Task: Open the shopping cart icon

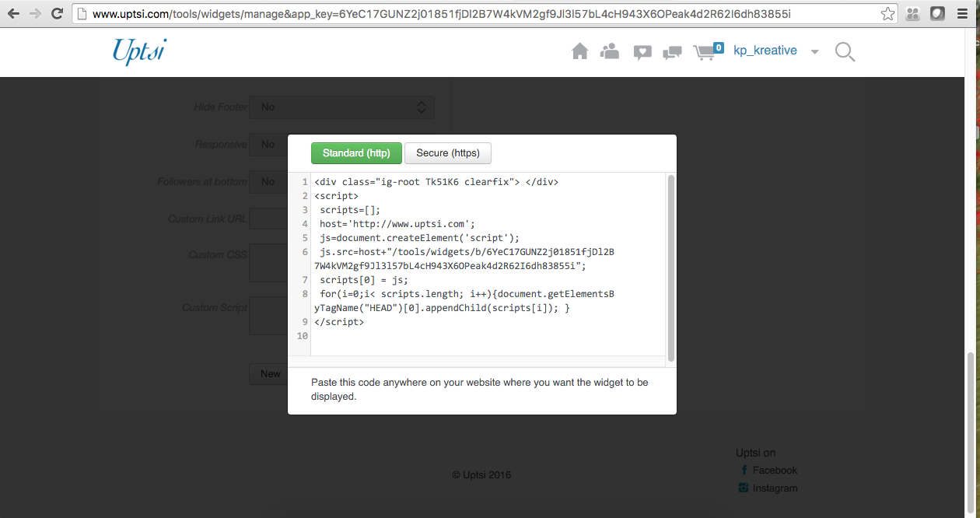Action: (x=704, y=52)
